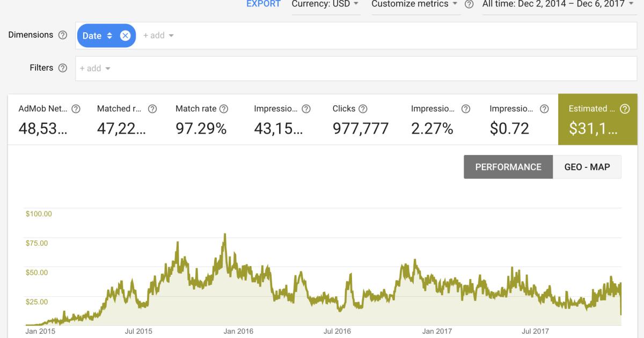Click help icon beside Match rate

click(224, 109)
